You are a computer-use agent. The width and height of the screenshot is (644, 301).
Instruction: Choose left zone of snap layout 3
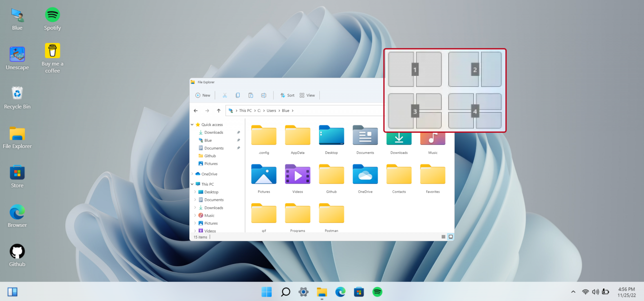[x=401, y=111]
